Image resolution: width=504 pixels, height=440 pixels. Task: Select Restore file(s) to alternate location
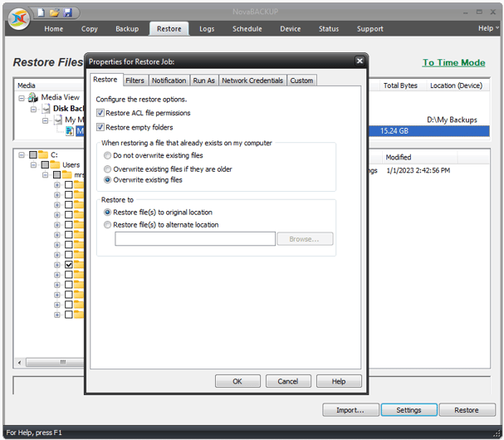(x=107, y=225)
